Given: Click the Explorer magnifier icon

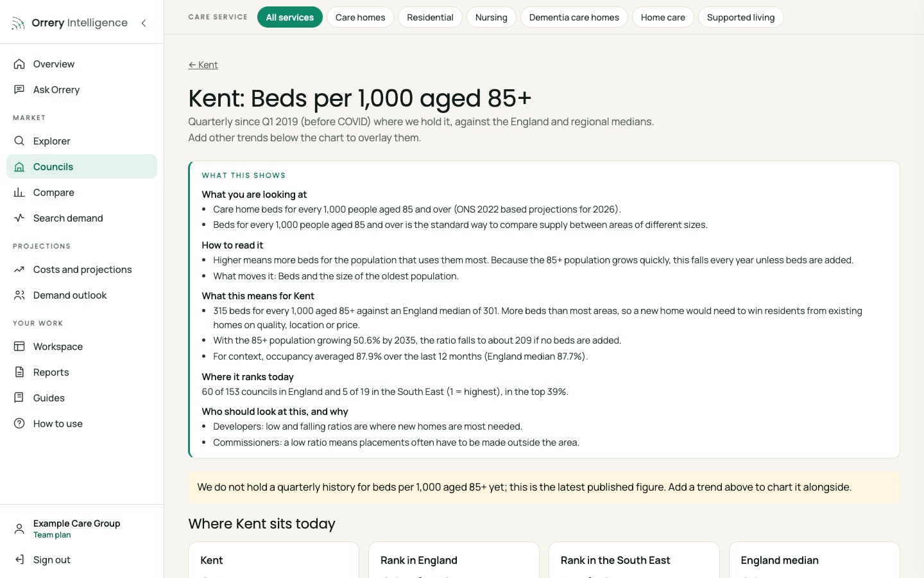Looking at the screenshot, I should coord(19,141).
